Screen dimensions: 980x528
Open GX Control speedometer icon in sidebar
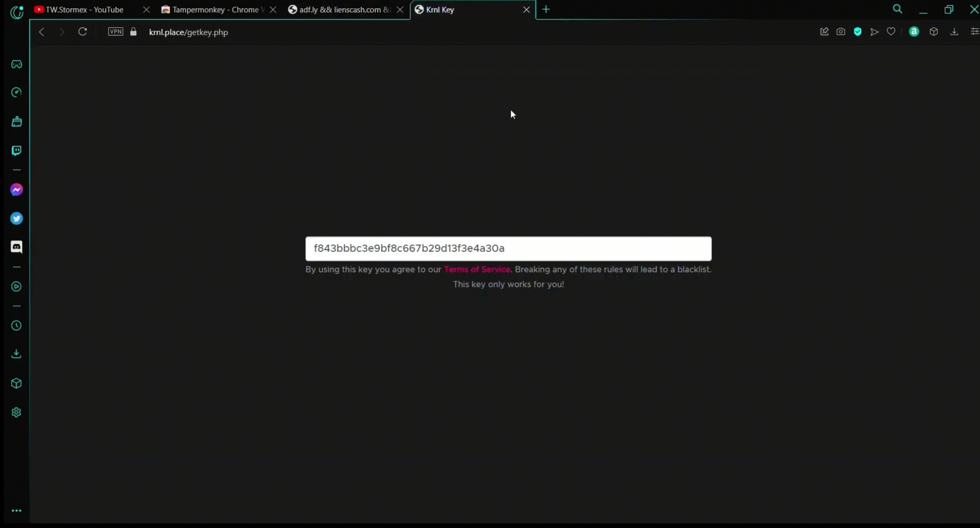point(16,92)
